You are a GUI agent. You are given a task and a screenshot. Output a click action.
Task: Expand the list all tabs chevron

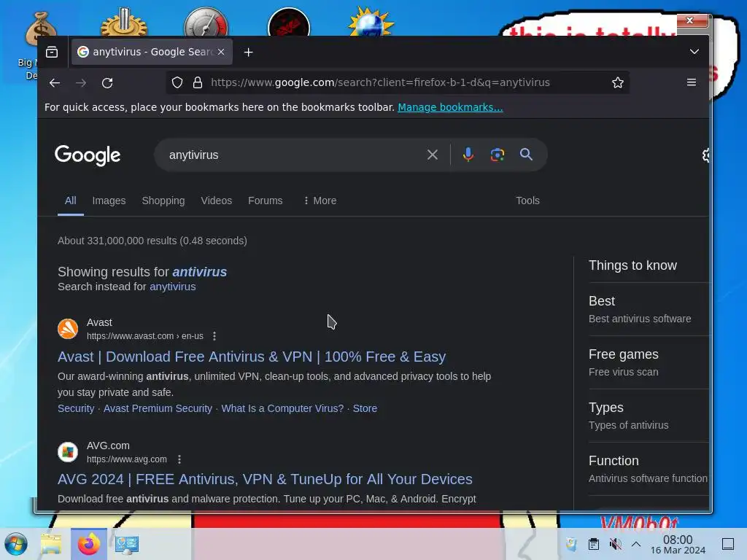[x=694, y=52]
